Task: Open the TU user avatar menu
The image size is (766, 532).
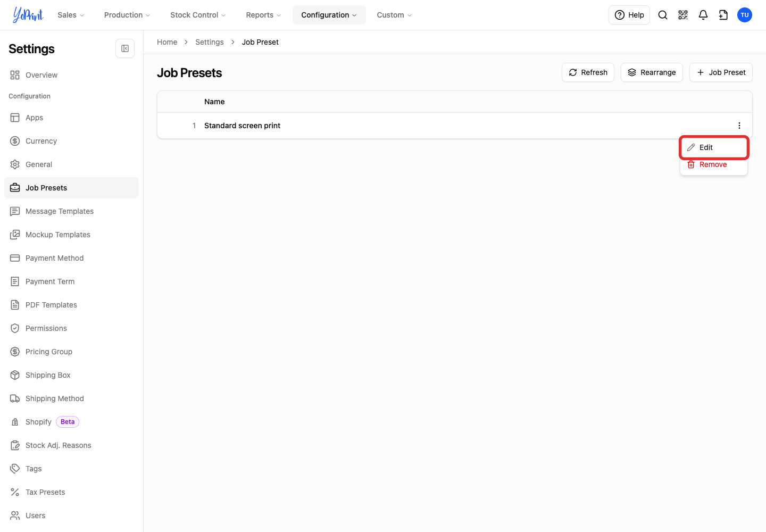Action: 745,15
